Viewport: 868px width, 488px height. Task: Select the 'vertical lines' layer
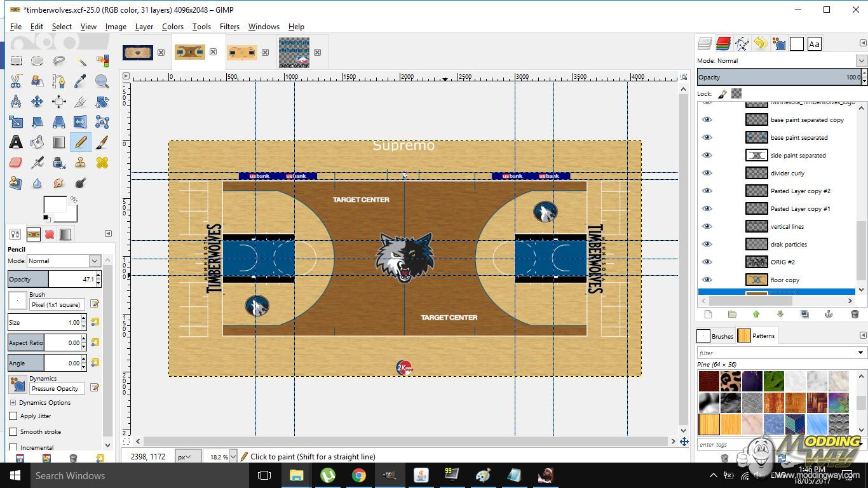click(x=787, y=226)
